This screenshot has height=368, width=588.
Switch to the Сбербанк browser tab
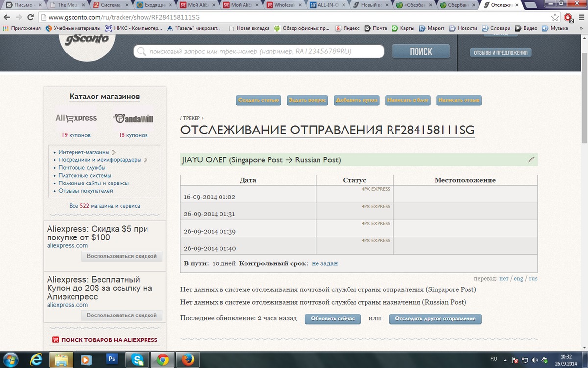pos(455,5)
